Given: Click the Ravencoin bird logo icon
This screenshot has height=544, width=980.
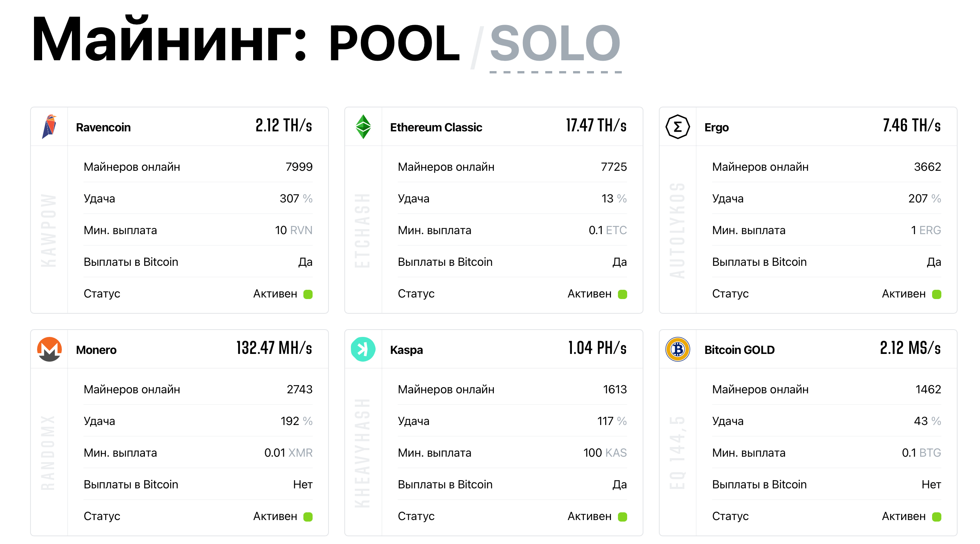Looking at the screenshot, I should [49, 127].
